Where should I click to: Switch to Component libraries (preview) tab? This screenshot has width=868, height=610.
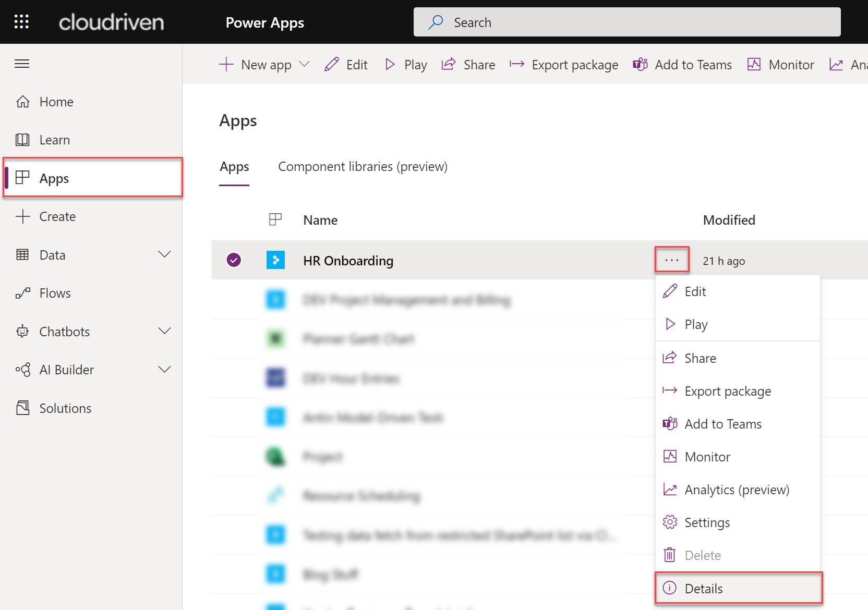[x=363, y=167]
